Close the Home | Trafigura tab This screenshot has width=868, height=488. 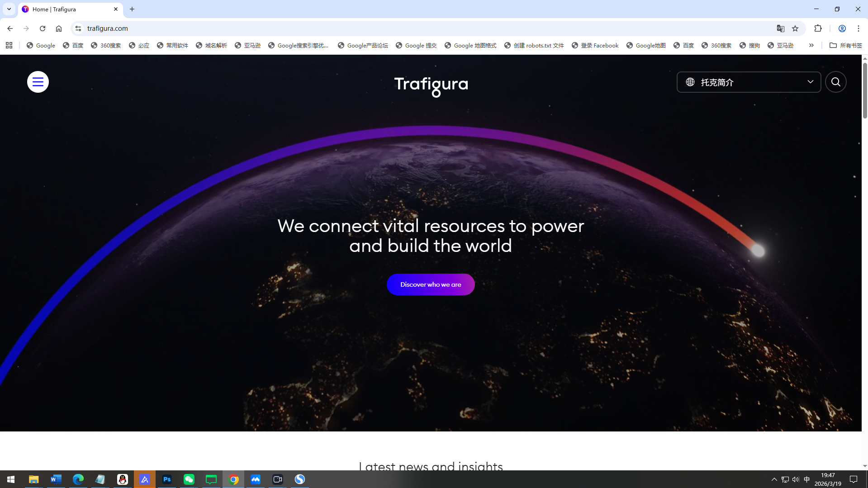(115, 9)
